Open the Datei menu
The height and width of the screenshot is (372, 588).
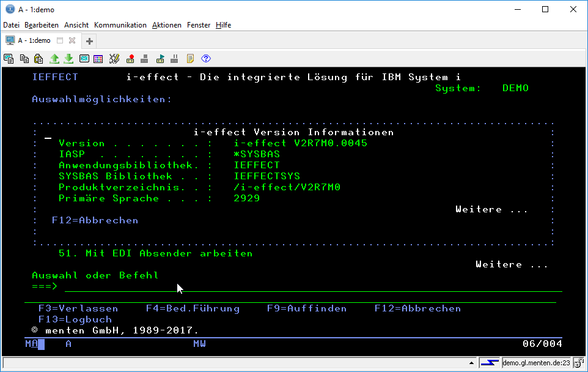[11, 25]
